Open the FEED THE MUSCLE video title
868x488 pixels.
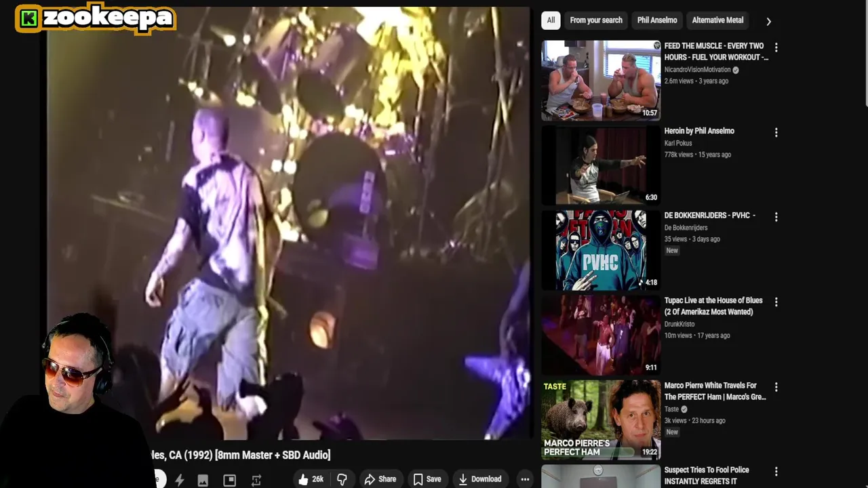[716, 52]
